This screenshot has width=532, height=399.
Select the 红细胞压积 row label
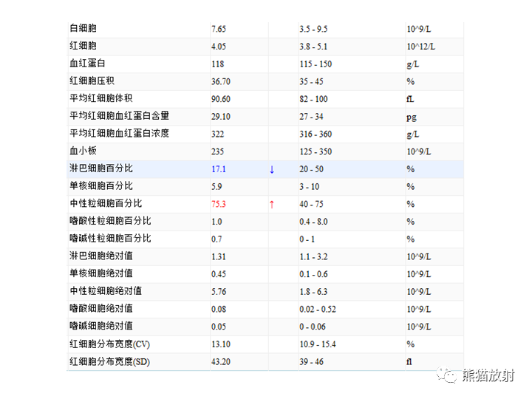(92, 81)
